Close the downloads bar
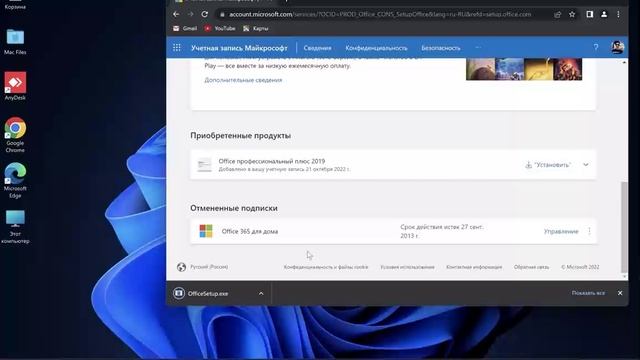640x360 pixels. tap(620, 293)
